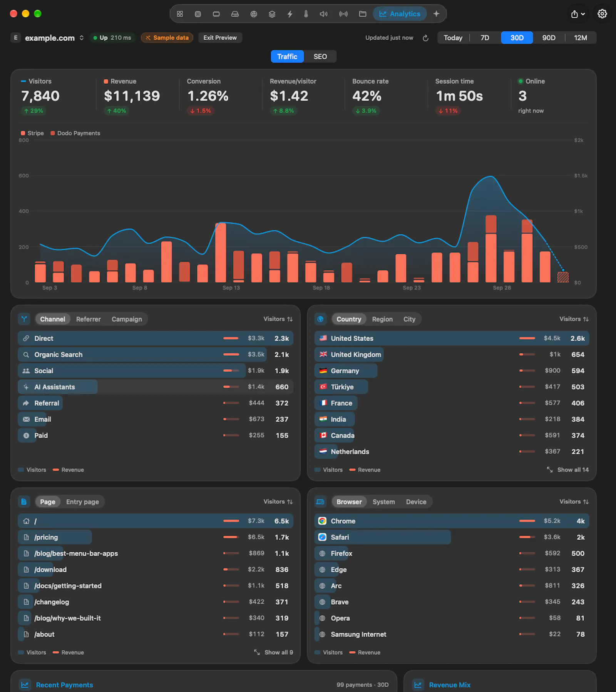Click the Recent Payments chart icon

point(25,685)
